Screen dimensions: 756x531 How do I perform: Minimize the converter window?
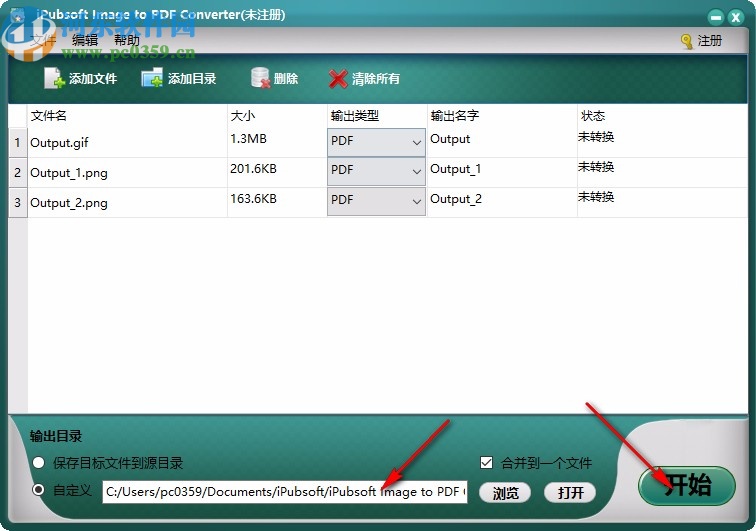pos(716,18)
